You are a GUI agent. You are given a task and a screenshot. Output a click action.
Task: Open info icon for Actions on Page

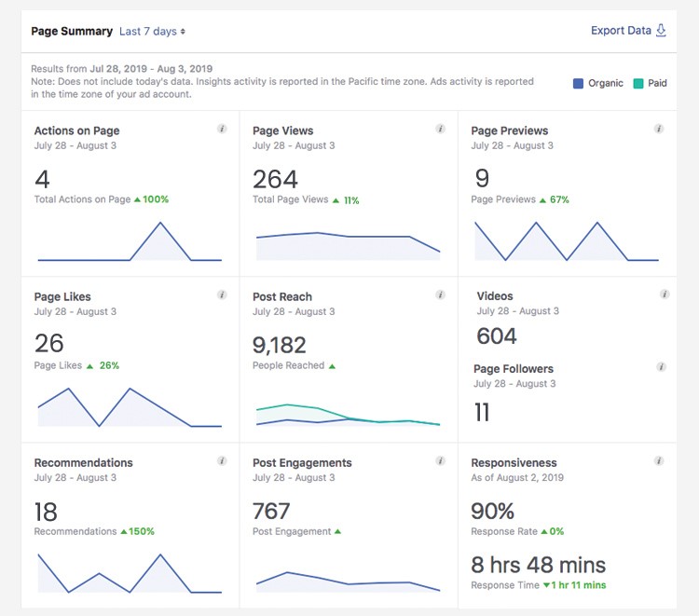[x=222, y=129]
